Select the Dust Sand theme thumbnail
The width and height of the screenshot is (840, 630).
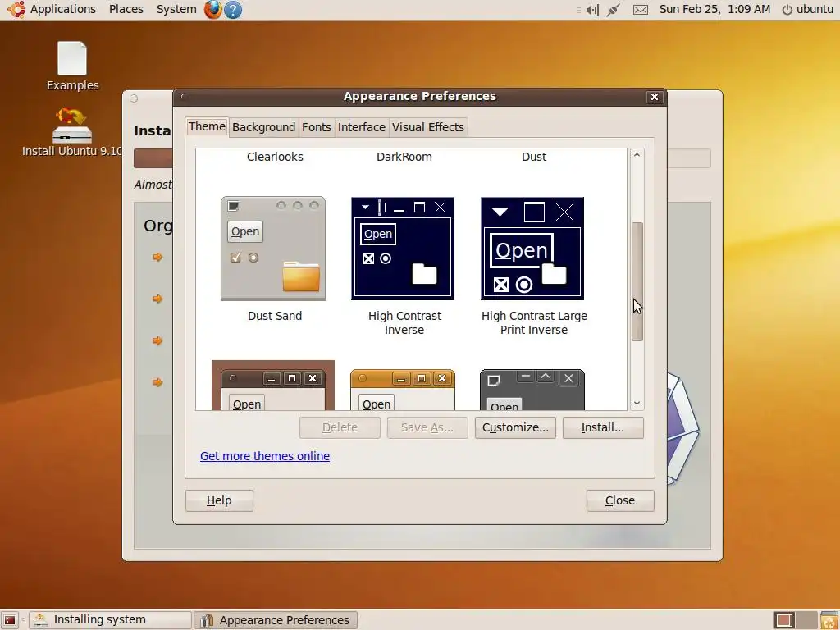tap(273, 249)
